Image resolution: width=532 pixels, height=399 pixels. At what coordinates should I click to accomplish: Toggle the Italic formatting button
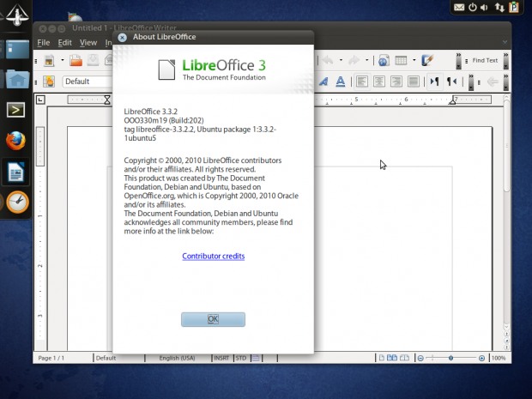(323, 82)
